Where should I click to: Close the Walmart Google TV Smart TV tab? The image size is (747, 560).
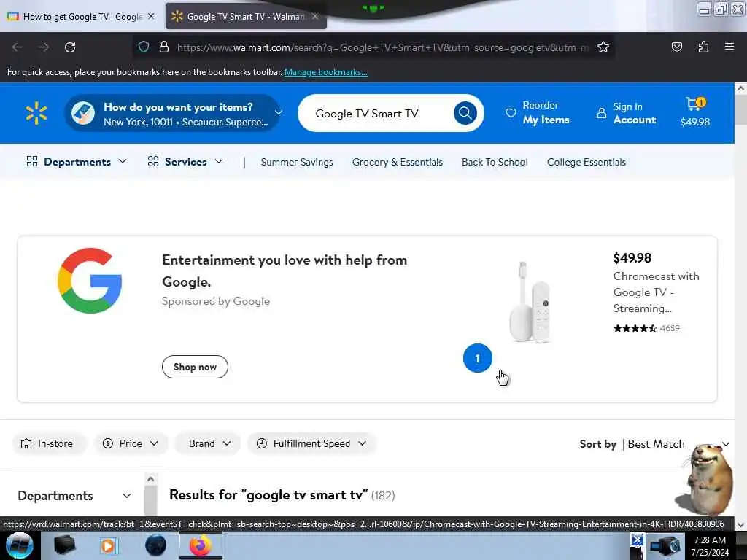[x=315, y=16]
